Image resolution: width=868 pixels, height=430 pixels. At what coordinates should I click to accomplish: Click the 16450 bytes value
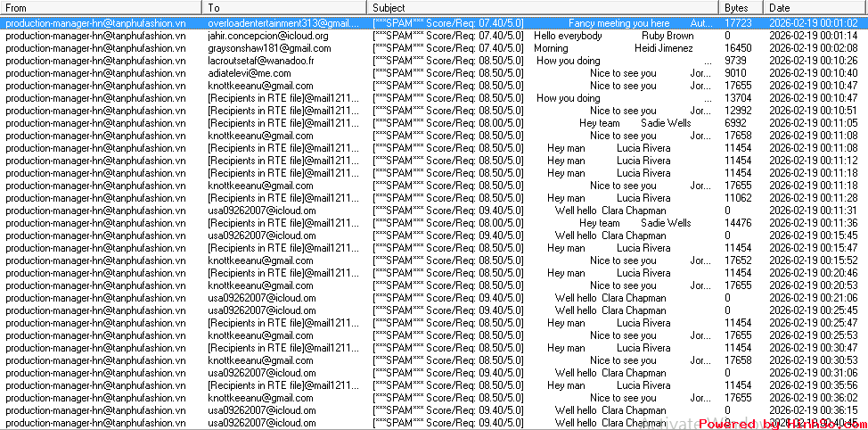tap(738, 48)
